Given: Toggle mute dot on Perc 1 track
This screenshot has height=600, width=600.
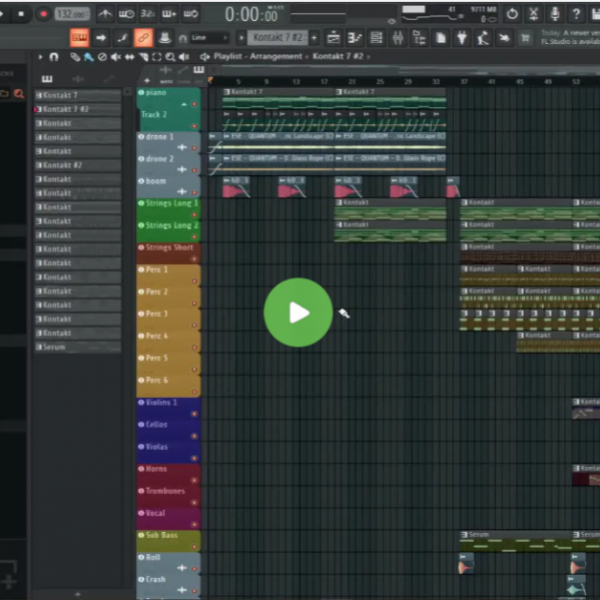Looking at the screenshot, I should [141, 270].
